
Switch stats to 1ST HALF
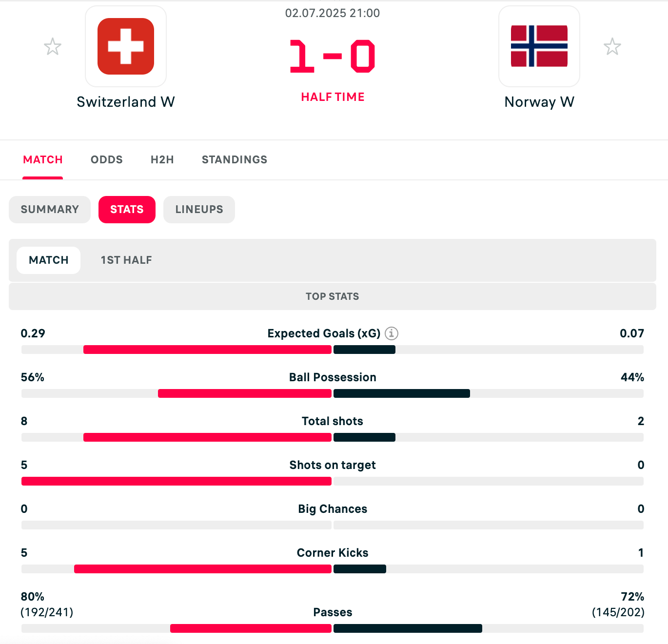tap(126, 260)
